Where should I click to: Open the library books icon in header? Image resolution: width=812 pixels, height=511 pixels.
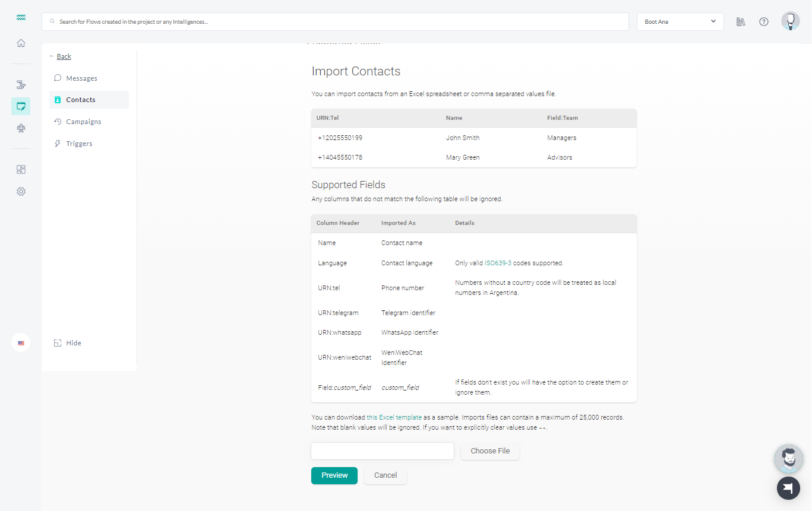click(x=740, y=22)
